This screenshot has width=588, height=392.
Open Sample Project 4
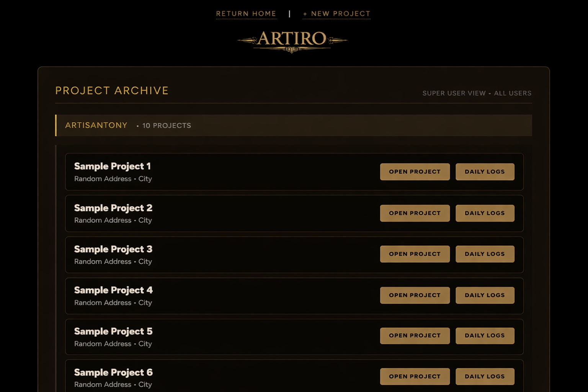[x=415, y=295]
